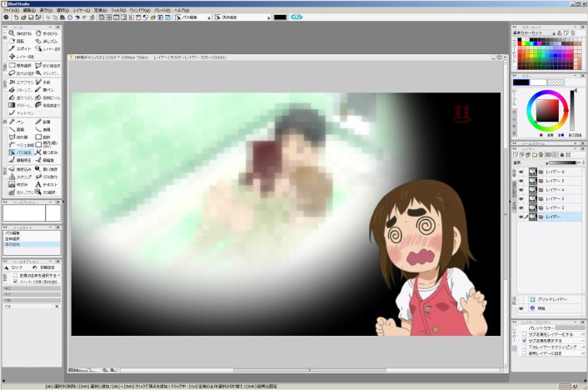
Task: Open the File (ファイル) menu
Action: 11,11
